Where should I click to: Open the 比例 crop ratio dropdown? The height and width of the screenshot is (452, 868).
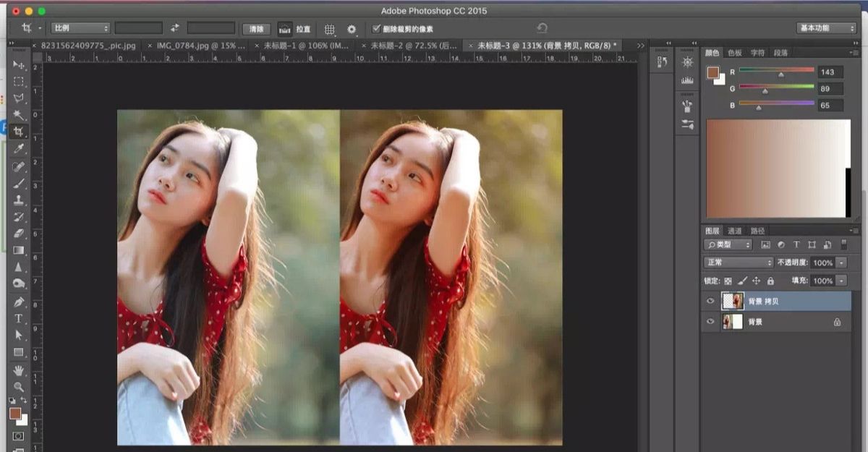pyautogui.click(x=80, y=28)
